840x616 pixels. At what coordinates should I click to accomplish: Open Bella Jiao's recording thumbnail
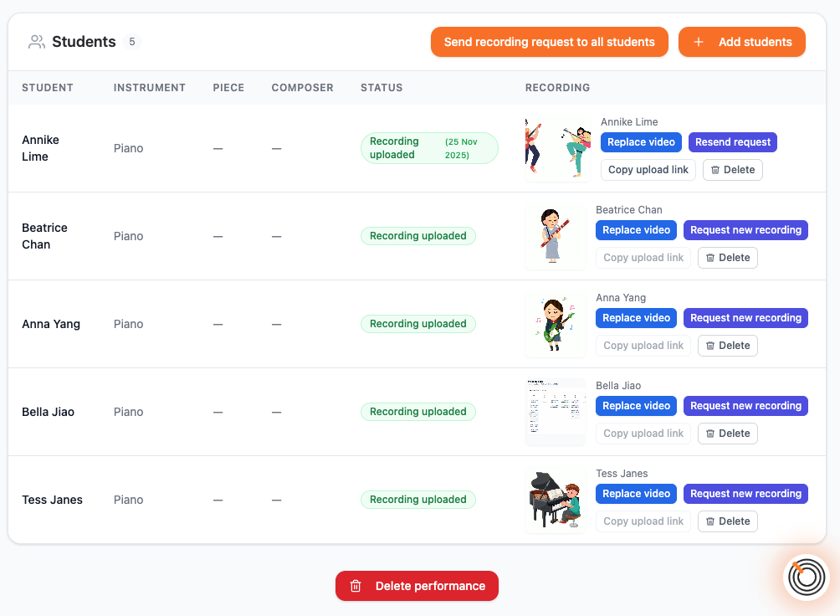pos(556,413)
